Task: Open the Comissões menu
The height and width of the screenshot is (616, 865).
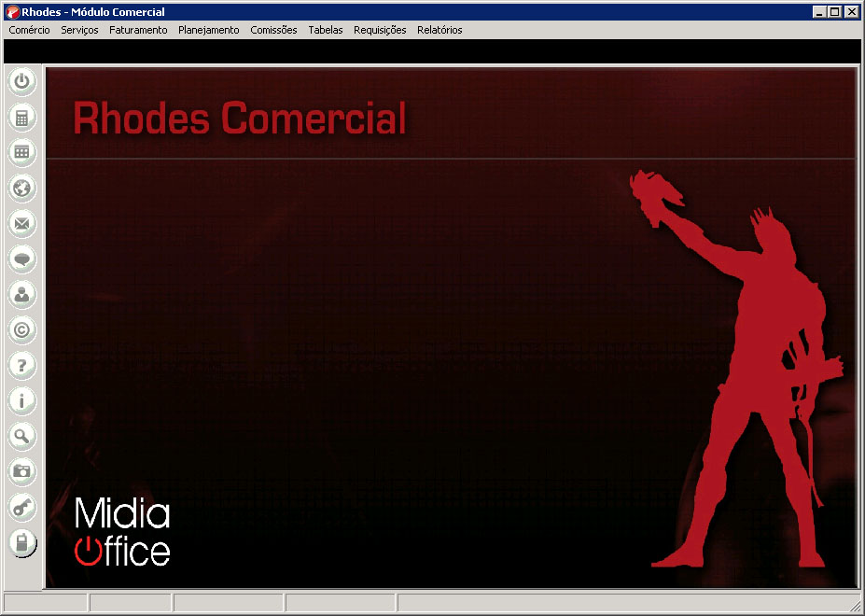Action: [273, 30]
